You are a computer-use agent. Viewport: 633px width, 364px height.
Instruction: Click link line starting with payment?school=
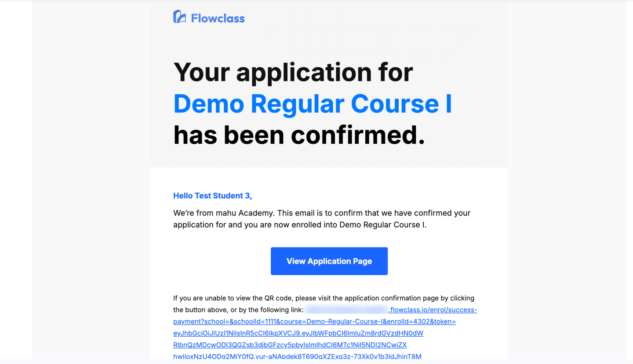[315, 322]
